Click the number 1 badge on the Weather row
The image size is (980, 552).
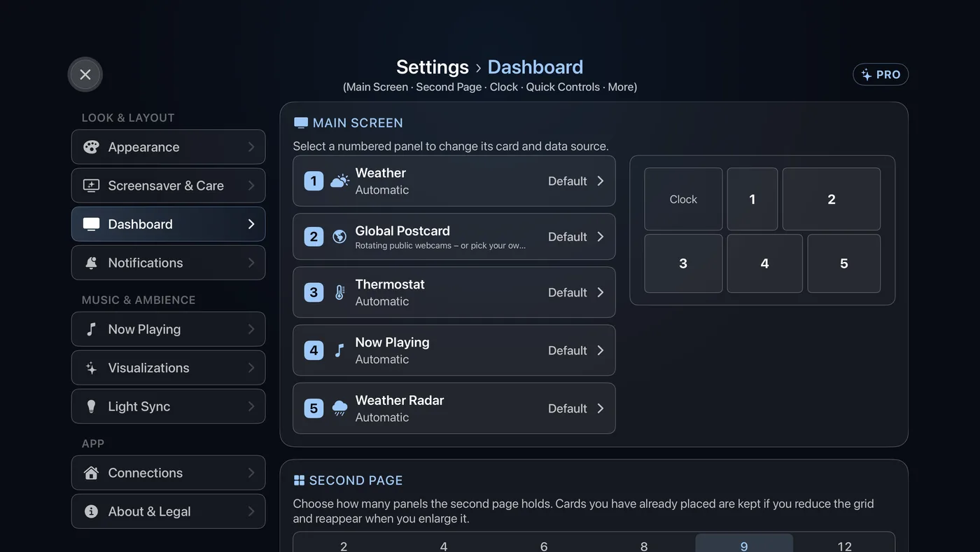[314, 181]
